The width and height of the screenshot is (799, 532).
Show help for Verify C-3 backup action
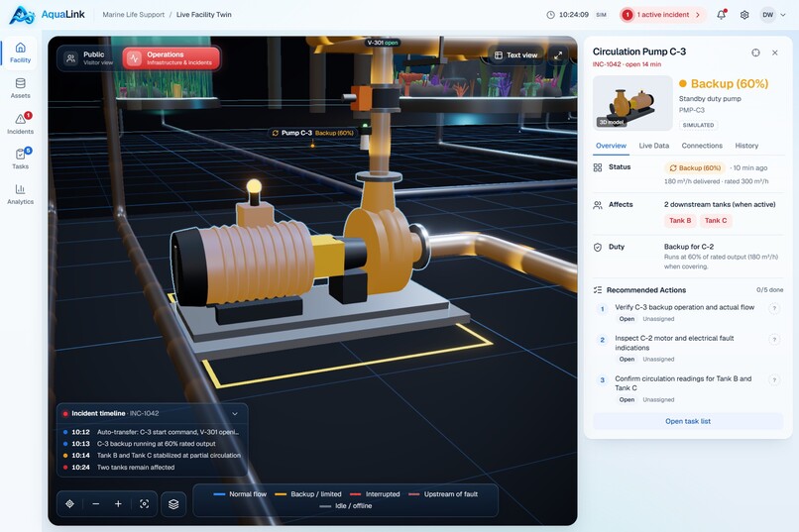pos(774,308)
